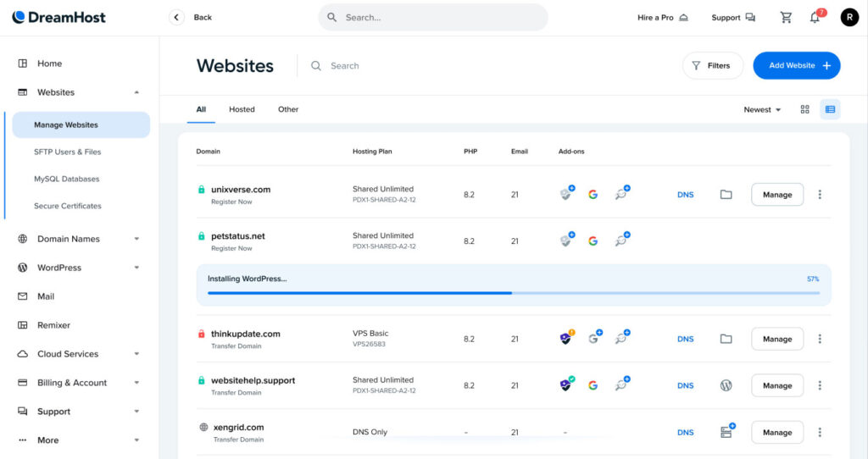The height and width of the screenshot is (459, 868).
Task: Open DNS link for unixverse.com
Action: [x=685, y=195]
